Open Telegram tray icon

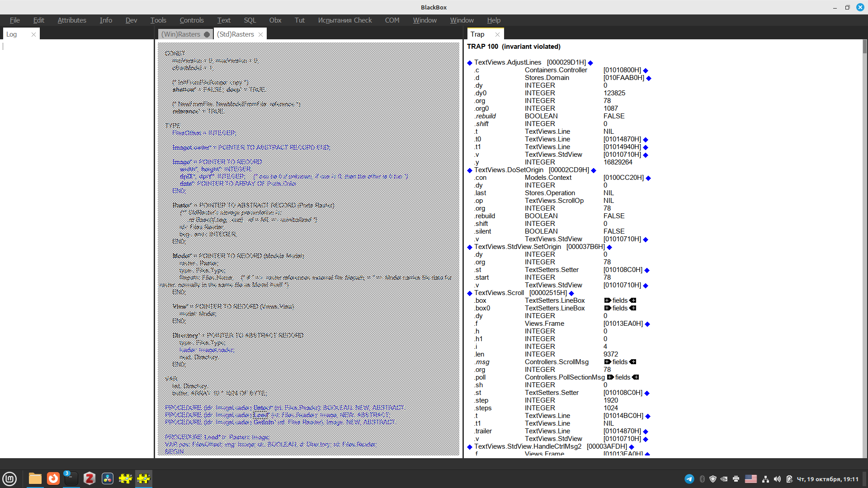689,479
